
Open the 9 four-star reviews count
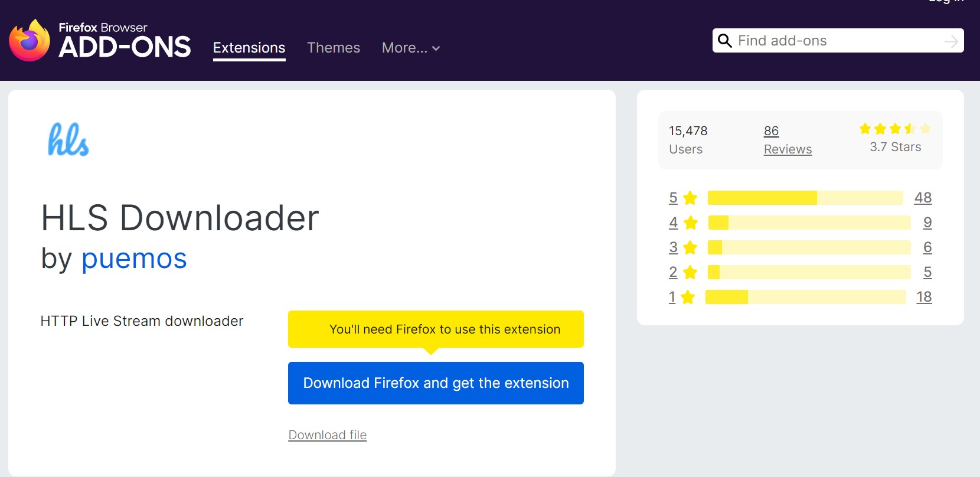[x=927, y=223]
